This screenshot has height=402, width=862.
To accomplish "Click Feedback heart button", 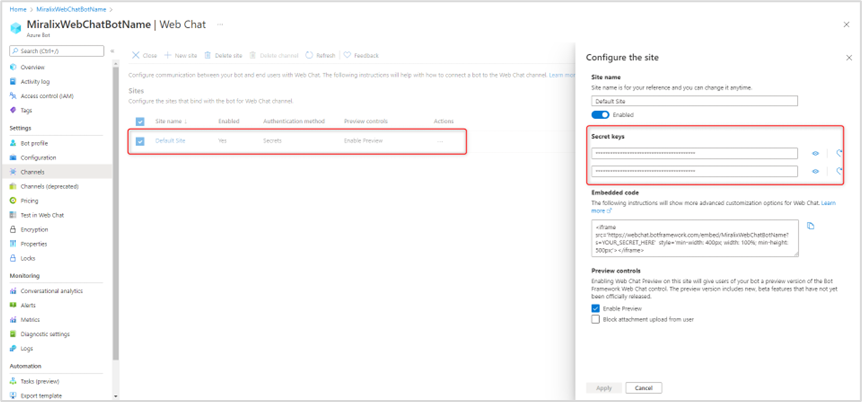I will [x=361, y=56].
